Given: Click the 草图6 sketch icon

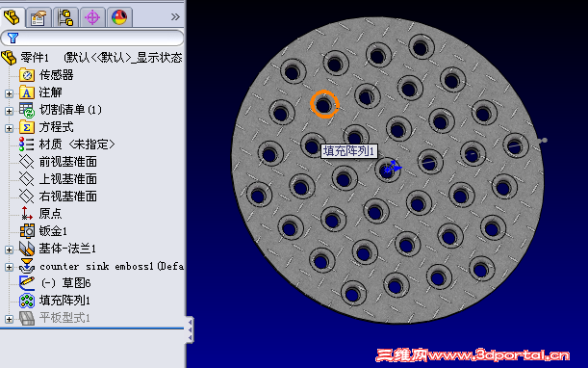Looking at the screenshot, I should click(27, 283).
